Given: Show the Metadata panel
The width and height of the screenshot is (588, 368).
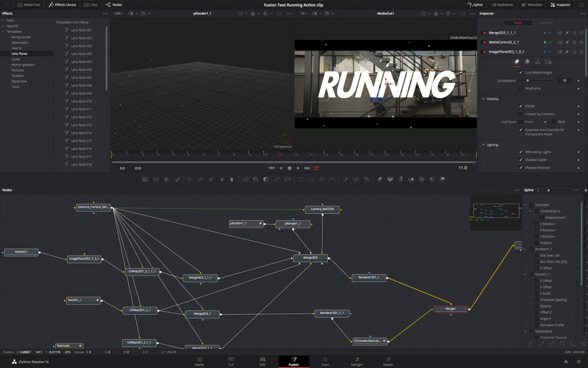Looking at the screenshot, I should 533,4.
